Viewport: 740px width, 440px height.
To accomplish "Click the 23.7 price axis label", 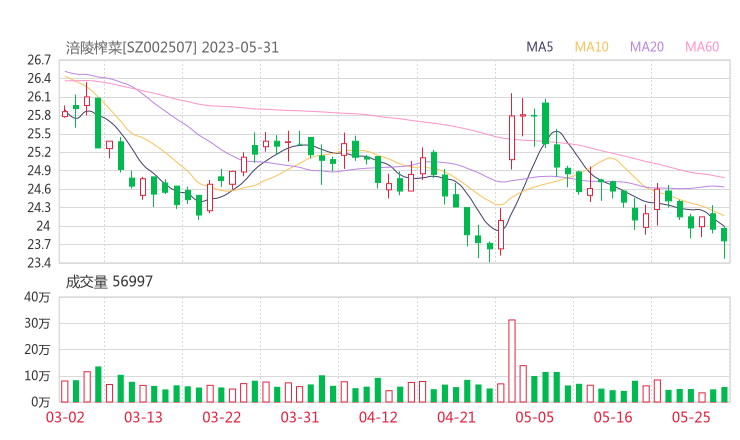I will [39, 244].
